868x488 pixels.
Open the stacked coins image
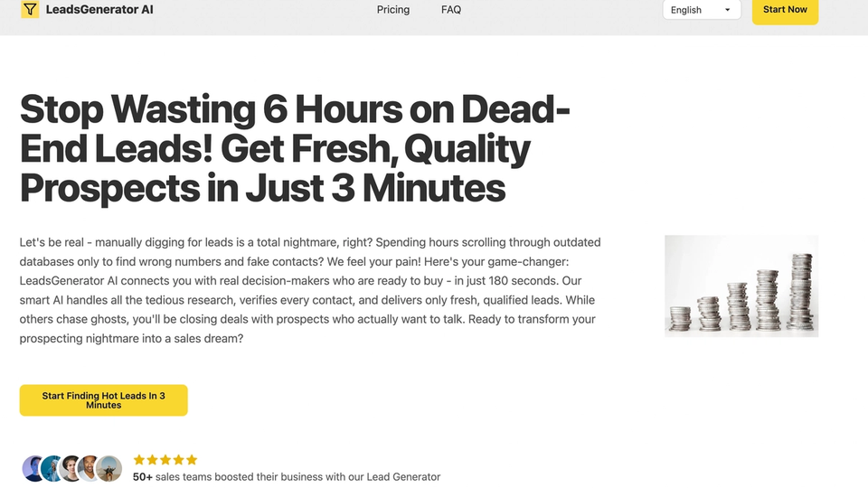tap(741, 286)
